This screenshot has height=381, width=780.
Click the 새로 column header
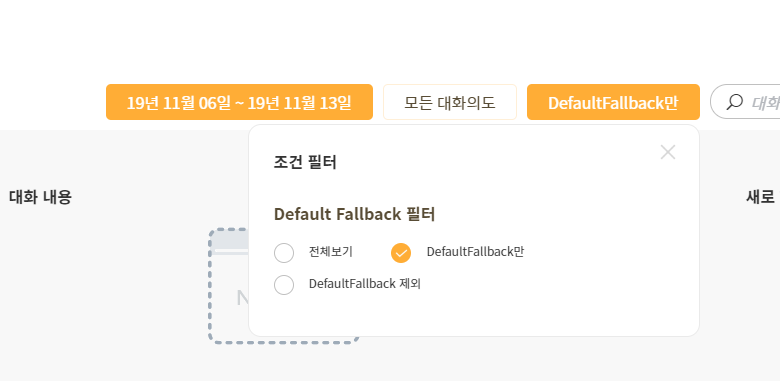(x=761, y=197)
